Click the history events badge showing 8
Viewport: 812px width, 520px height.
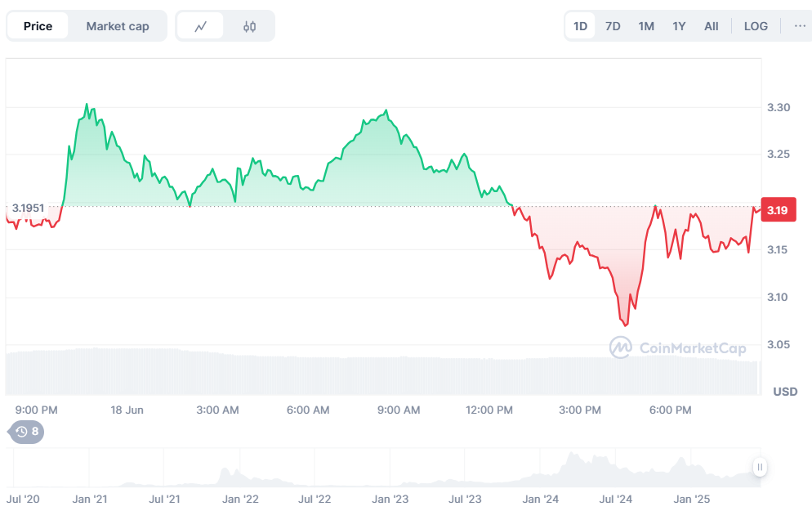27,431
